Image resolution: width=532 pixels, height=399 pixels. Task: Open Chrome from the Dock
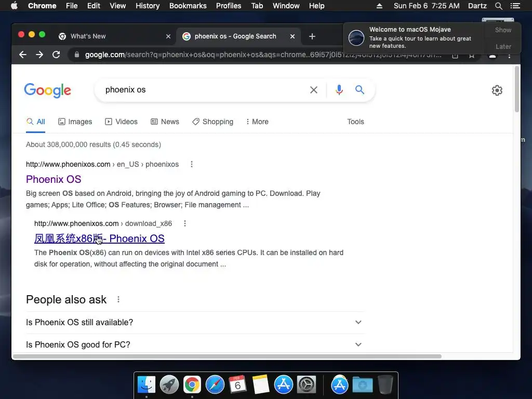[192, 385]
